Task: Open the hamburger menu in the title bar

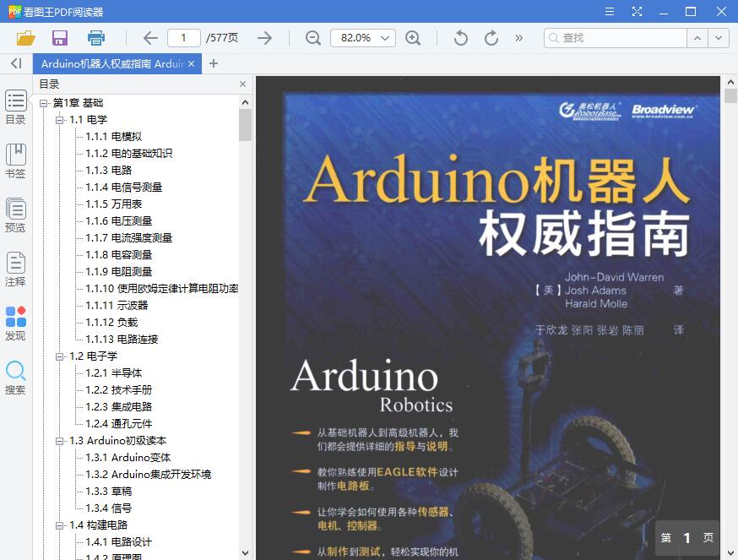Action: [x=610, y=11]
